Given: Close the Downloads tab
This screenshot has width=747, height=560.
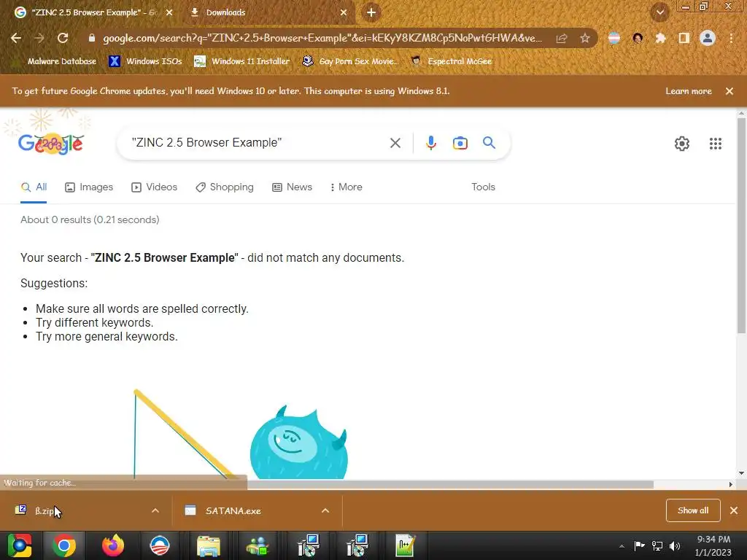Looking at the screenshot, I should coord(344,12).
